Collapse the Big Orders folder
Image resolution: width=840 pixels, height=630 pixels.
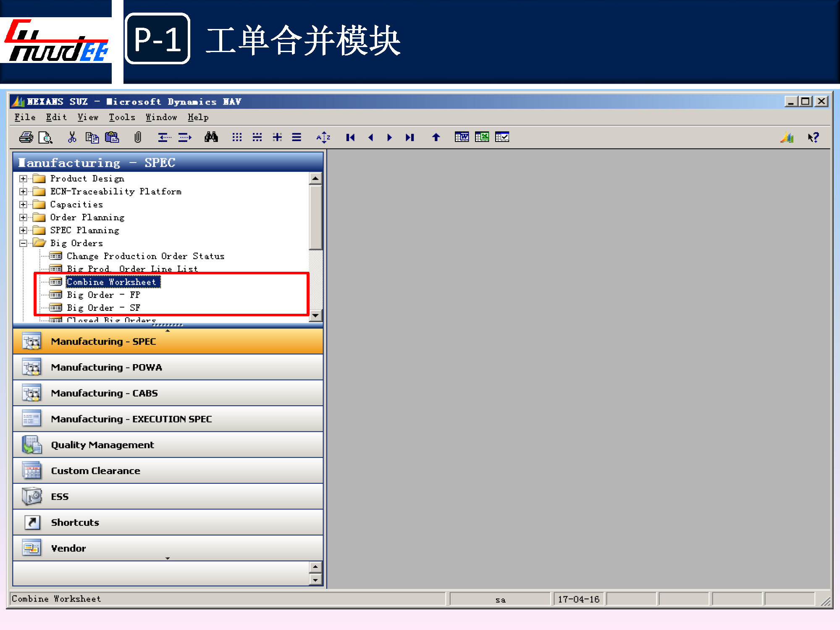tap(23, 243)
